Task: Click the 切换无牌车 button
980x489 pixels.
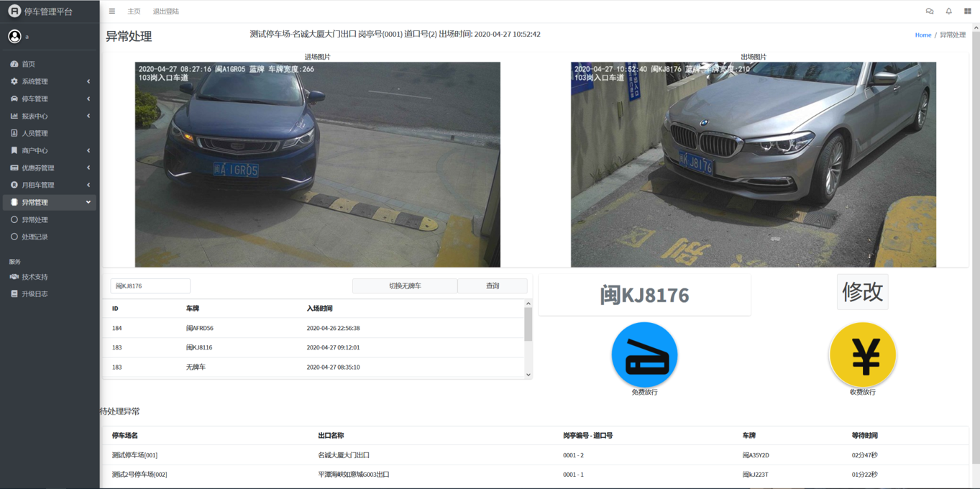Action: 405,286
